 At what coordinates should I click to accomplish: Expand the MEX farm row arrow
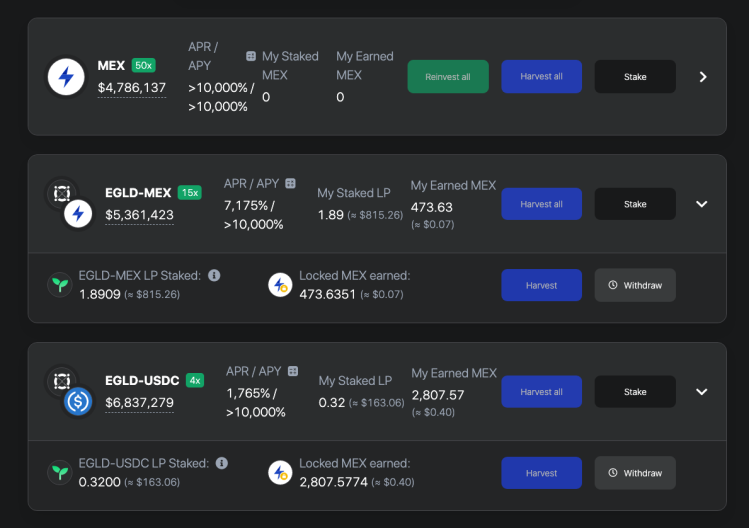pos(703,77)
